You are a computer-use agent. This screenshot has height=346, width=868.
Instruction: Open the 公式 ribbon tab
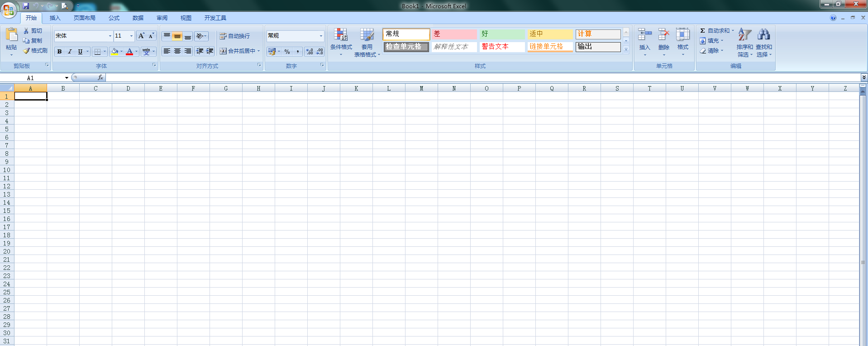click(114, 18)
